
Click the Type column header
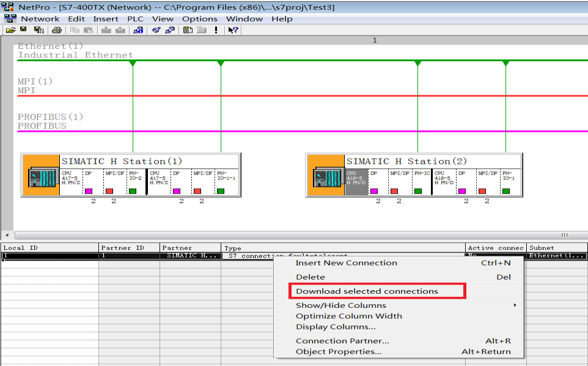(343, 248)
